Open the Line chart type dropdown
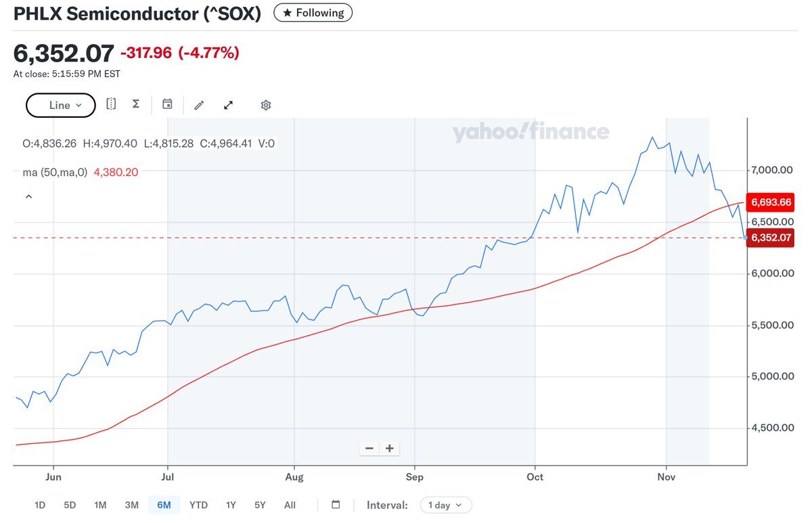Screen dimensions: 812x523 point(60,105)
